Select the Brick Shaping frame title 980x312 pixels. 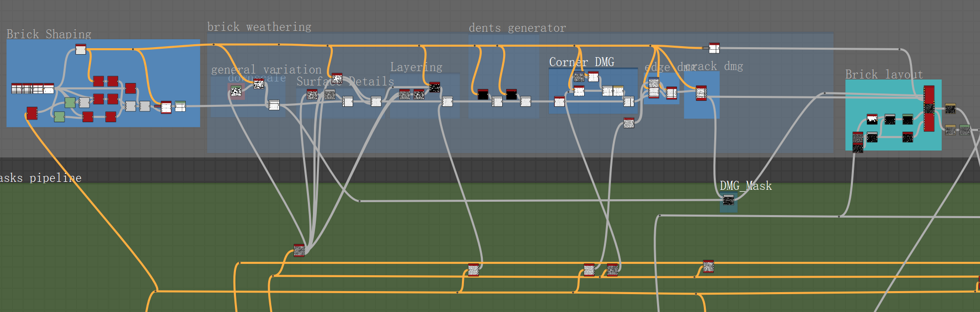coord(49,34)
